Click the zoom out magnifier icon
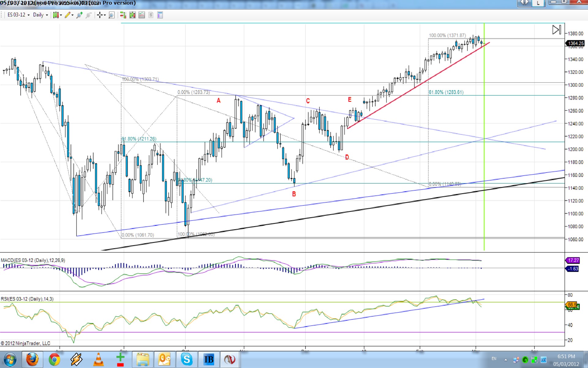This screenshot has width=588, height=368. coord(89,15)
